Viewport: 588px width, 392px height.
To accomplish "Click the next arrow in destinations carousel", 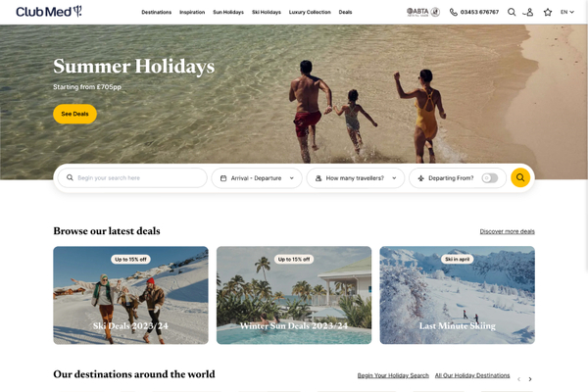I will click(530, 379).
